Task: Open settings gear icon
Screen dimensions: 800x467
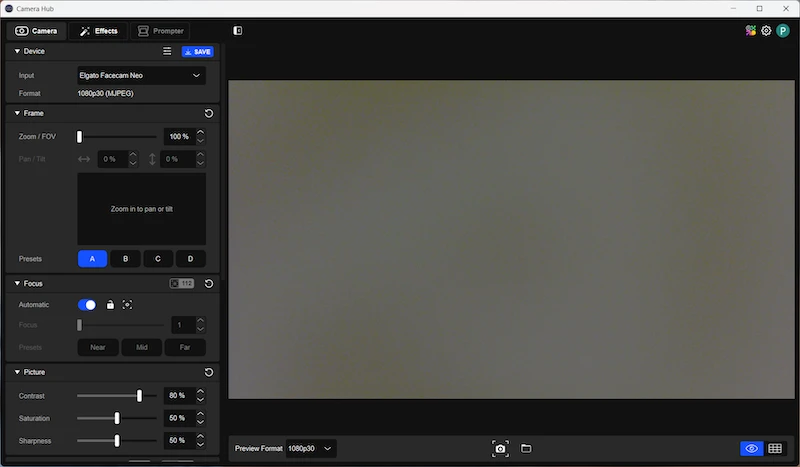Action: (766, 31)
